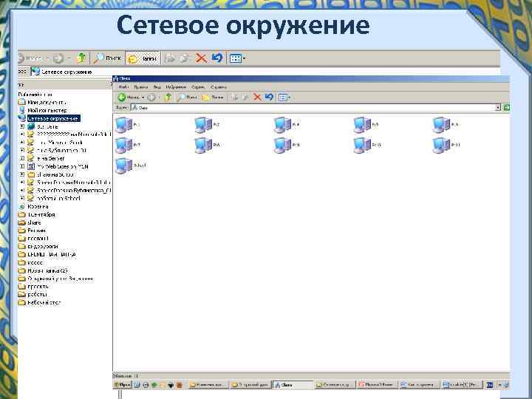Open the Сервис menu in Class window
Image resolution: width=532 pixels, height=399 pixels.
click(x=198, y=87)
